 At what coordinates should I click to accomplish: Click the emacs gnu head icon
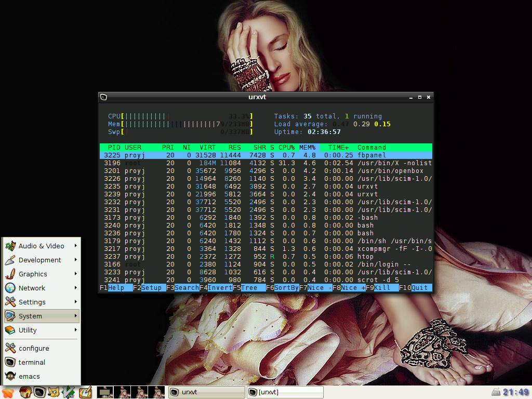(x=10, y=376)
